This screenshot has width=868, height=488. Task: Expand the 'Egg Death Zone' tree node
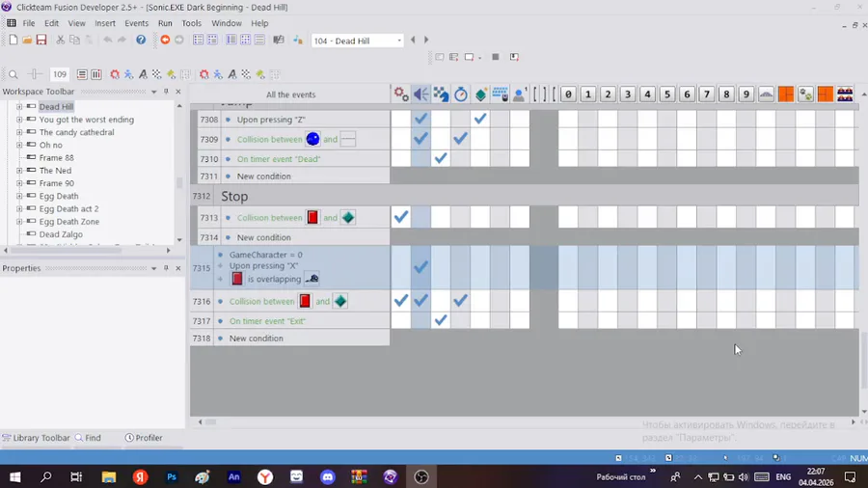pyautogui.click(x=19, y=221)
